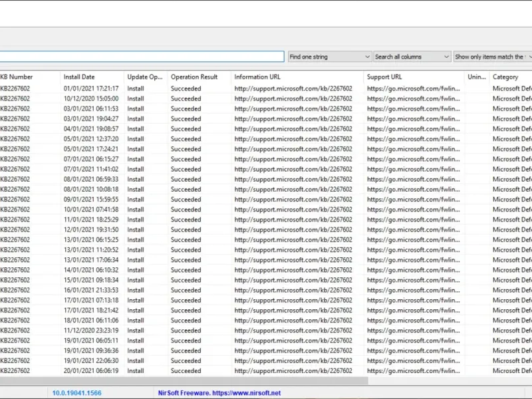The height and width of the screenshot is (399, 532).
Task: Expand the 'Search all columns' dropdown
Action: coord(412,57)
